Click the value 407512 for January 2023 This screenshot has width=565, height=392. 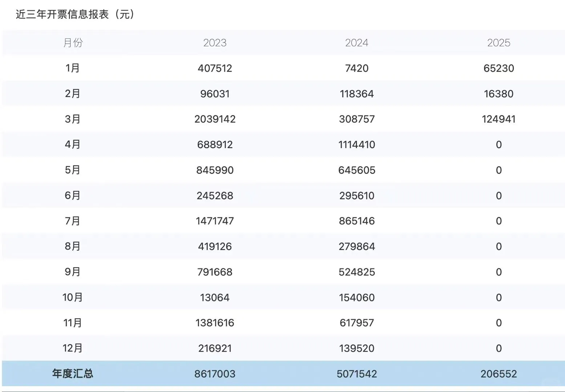click(215, 68)
